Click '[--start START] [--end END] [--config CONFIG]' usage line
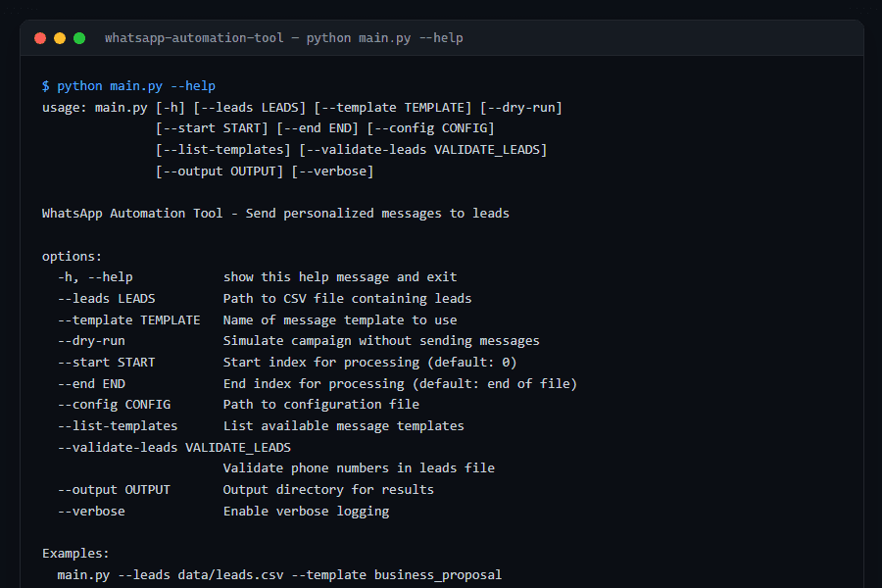 point(324,128)
